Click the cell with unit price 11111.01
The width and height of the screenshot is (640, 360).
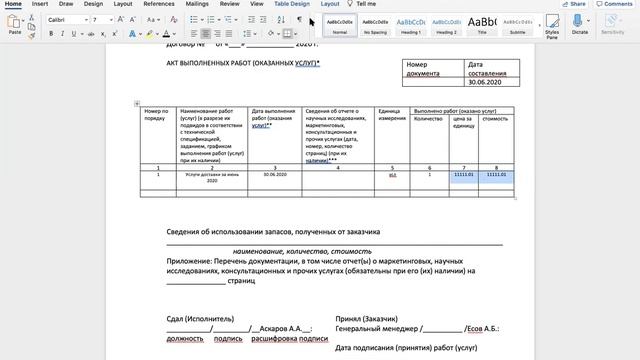[464, 180]
